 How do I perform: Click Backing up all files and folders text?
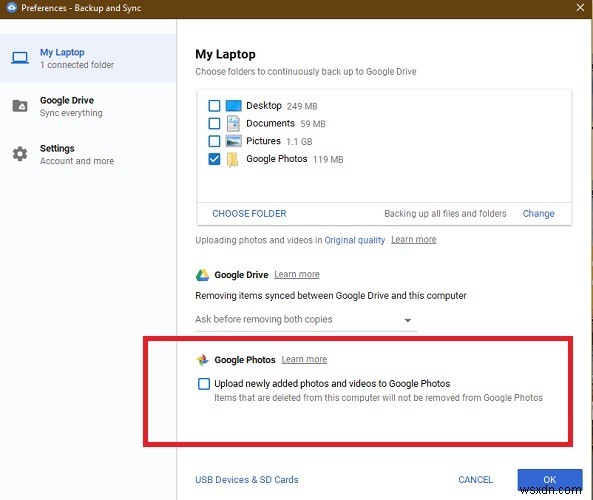click(445, 214)
